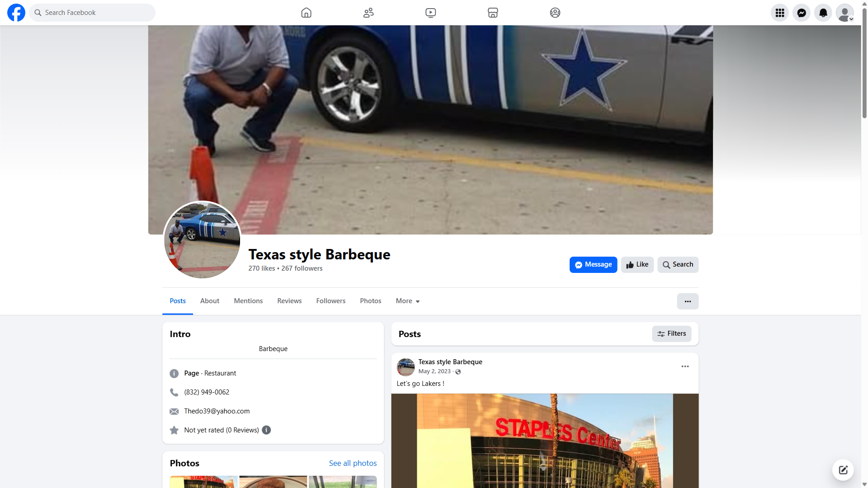Open the Video/Watch icon

click(x=430, y=13)
